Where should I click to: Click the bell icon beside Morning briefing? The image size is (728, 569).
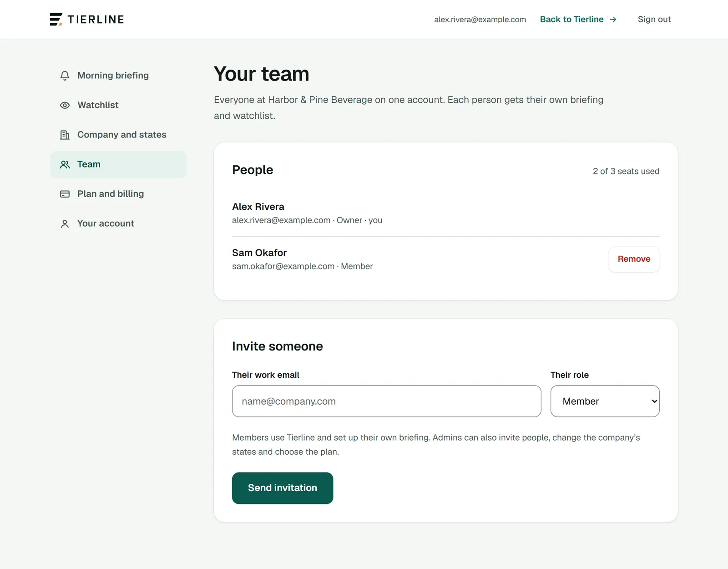(x=65, y=76)
